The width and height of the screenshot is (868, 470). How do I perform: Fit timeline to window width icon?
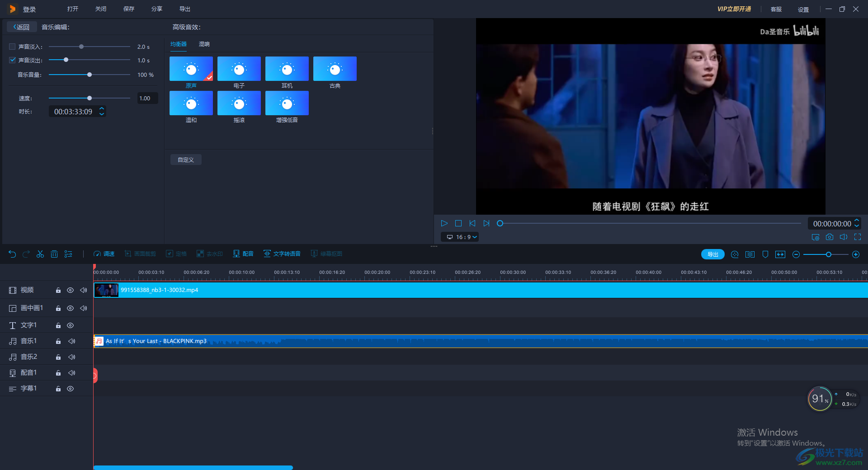point(780,254)
